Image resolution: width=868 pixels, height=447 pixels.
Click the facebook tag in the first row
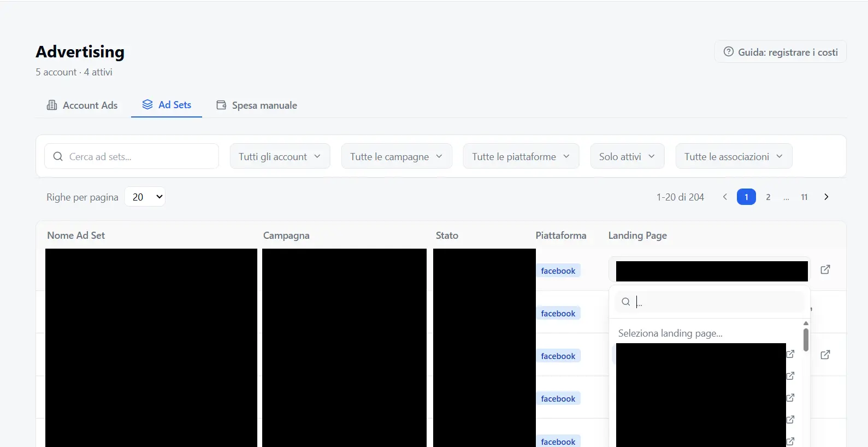tap(558, 270)
